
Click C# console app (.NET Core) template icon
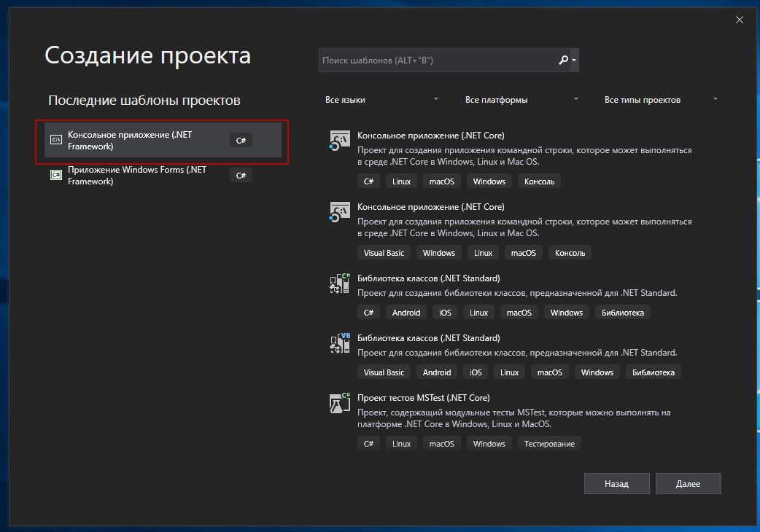[x=339, y=141]
